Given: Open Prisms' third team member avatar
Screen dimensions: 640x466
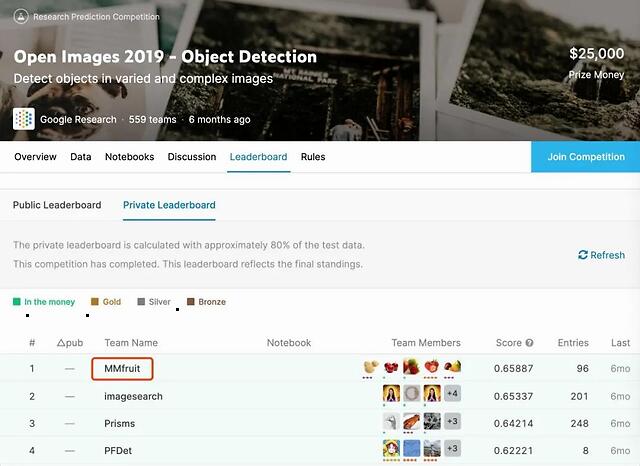Looking at the screenshot, I should tap(432, 421).
